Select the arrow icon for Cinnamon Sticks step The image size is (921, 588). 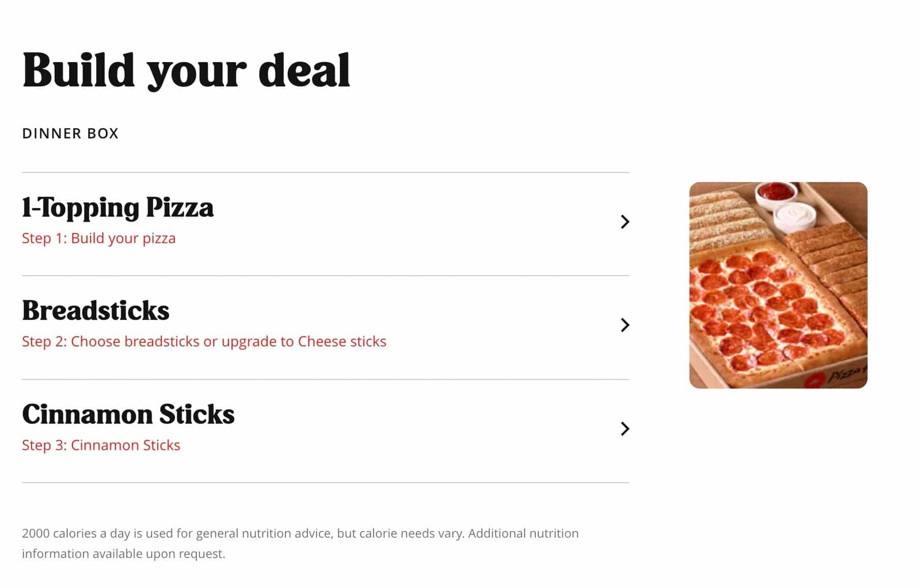(x=625, y=429)
